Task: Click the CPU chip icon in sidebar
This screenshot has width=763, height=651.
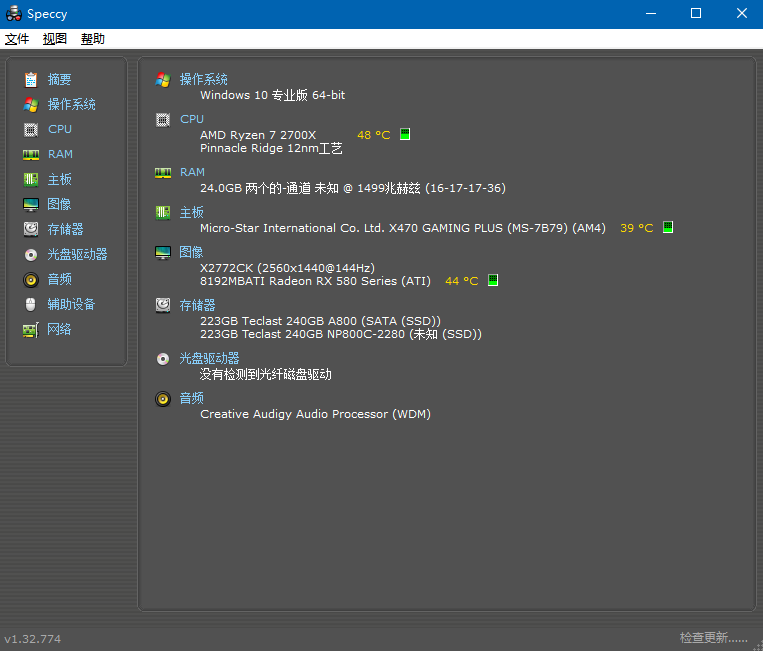Action: 31,129
